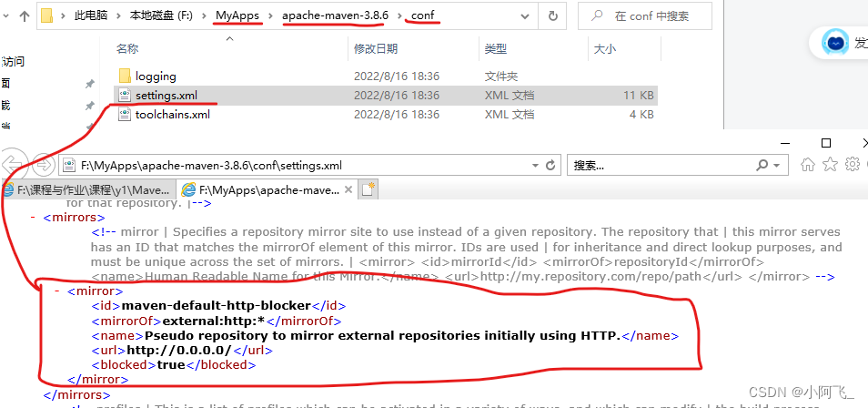Select the toolchains.xml file
This screenshot has height=408, width=868.
click(173, 115)
